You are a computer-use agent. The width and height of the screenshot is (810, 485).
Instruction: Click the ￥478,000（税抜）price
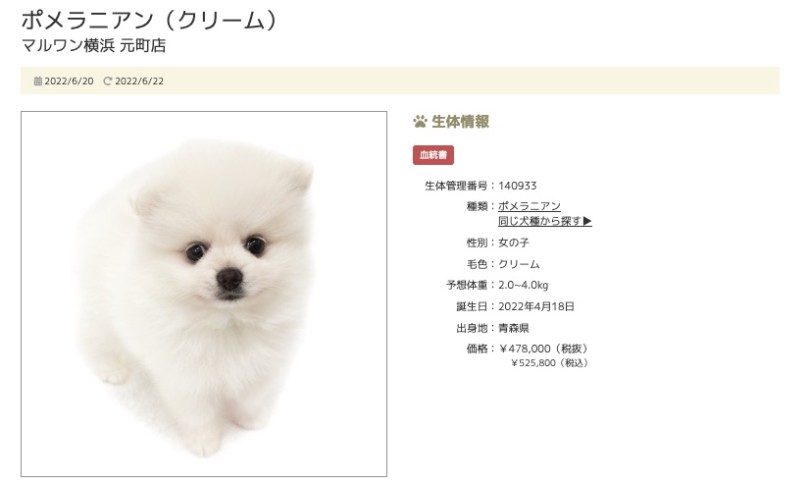coord(543,349)
